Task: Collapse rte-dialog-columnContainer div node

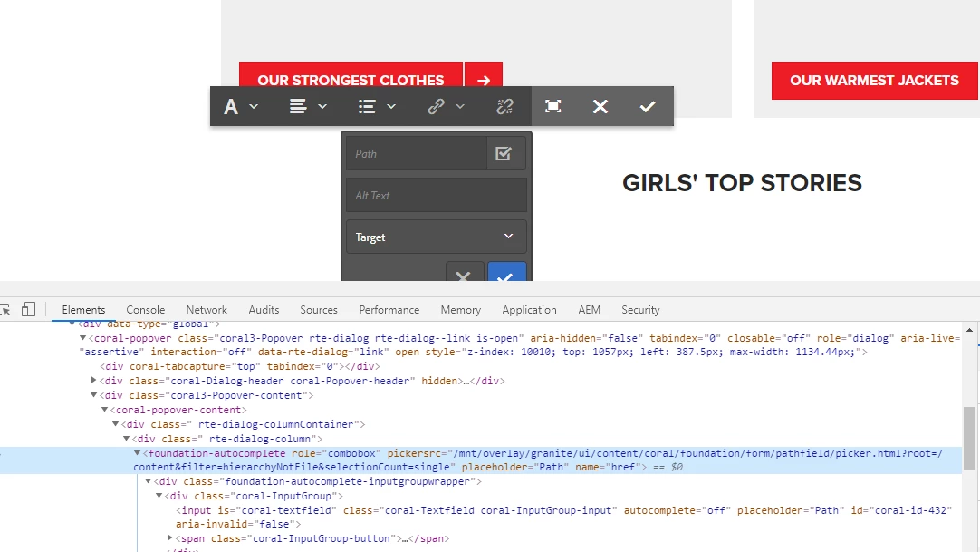Action: pyautogui.click(x=116, y=424)
